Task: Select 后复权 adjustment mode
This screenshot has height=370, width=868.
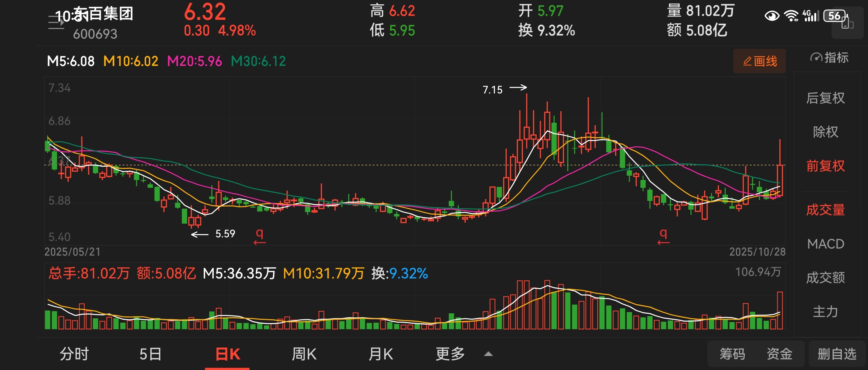Action: point(825,98)
